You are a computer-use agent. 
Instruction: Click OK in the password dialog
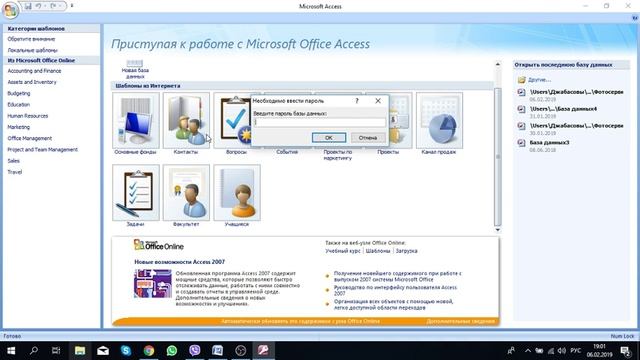(329, 138)
